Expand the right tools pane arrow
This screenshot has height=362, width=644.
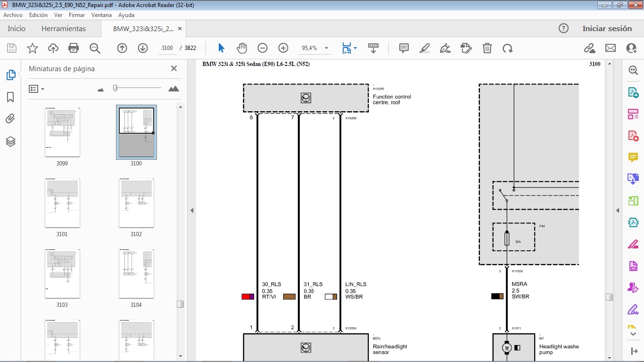(x=633, y=351)
